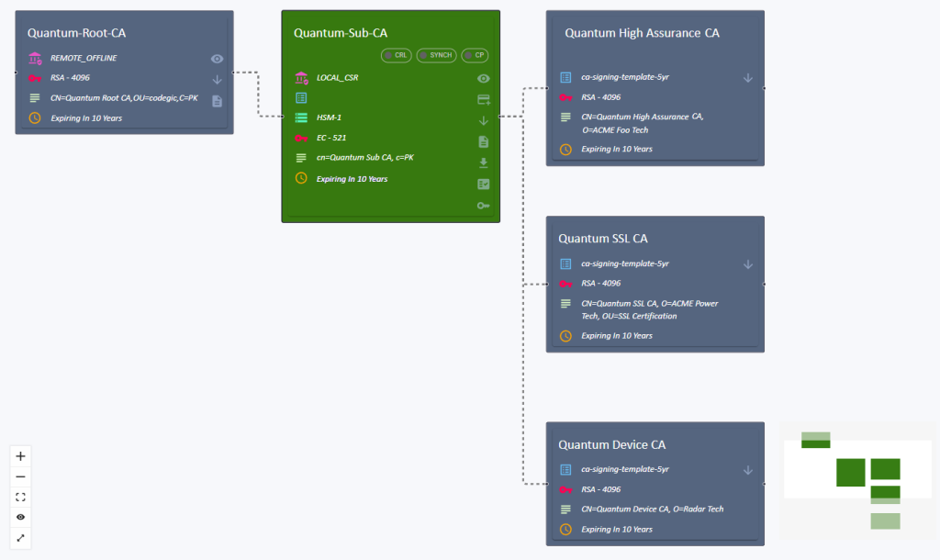Toggle the CRL status pill
This screenshot has width=940, height=560.
point(397,55)
